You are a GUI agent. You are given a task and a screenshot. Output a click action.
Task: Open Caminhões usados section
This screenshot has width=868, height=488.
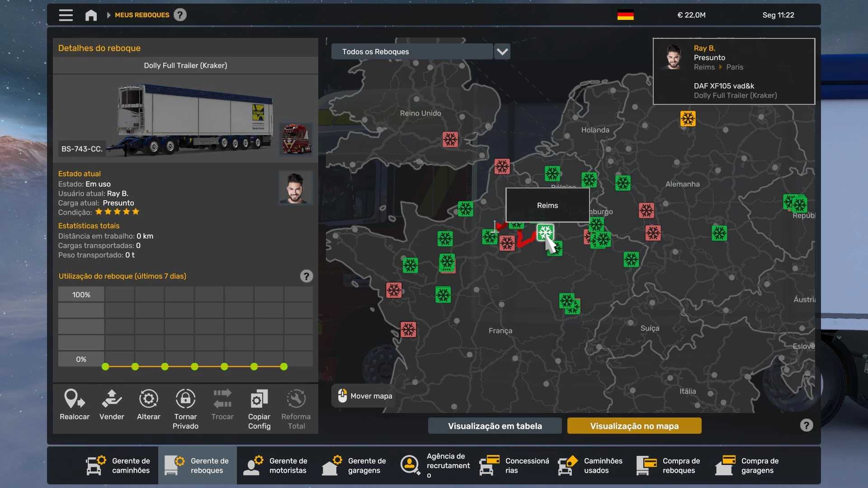coord(590,465)
